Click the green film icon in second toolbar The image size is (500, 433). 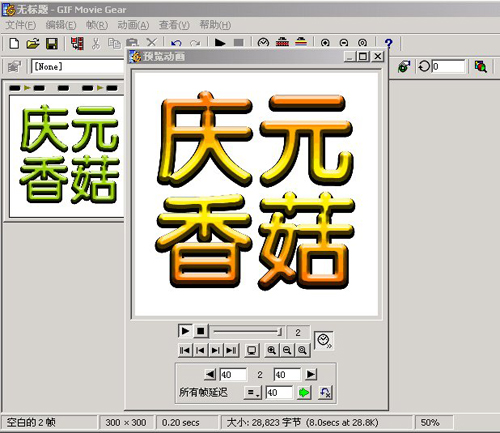(404, 67)
